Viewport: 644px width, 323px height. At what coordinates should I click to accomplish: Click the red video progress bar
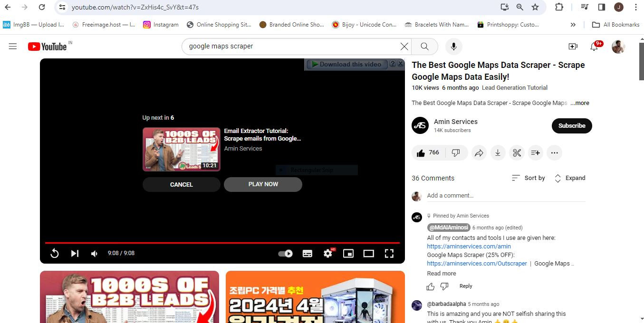pyautogui.click(x=222, y=243)
